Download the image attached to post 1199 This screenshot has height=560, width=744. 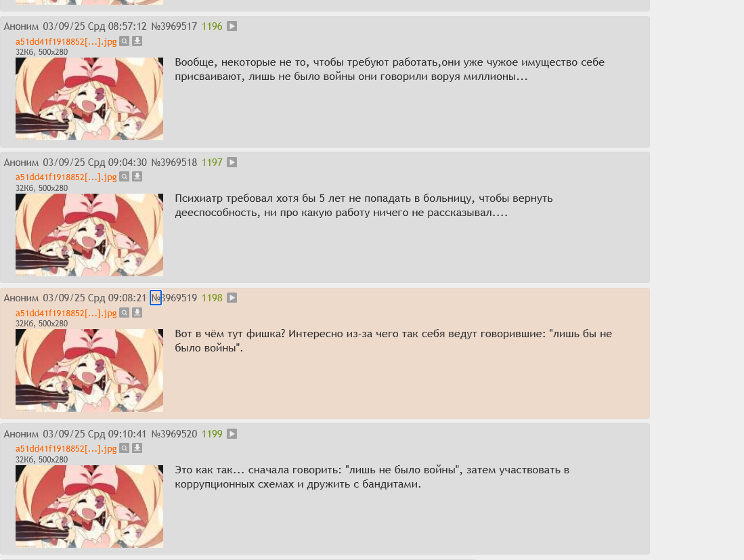[x=137, y=448]
